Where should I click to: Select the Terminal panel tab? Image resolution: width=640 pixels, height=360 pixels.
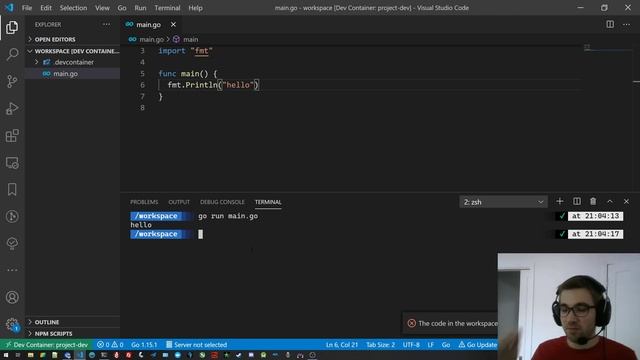(x=268, y=202)
